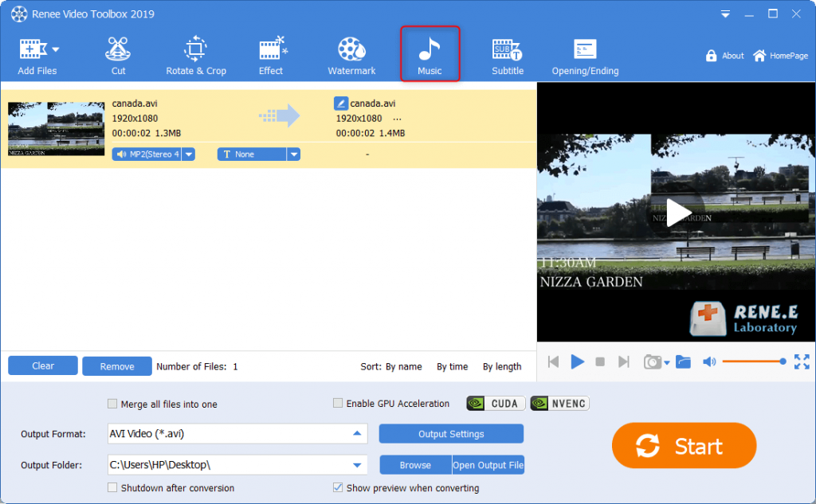Go to HomePage link
Screen dimensions: 816x504
click(x=780, y=56)
